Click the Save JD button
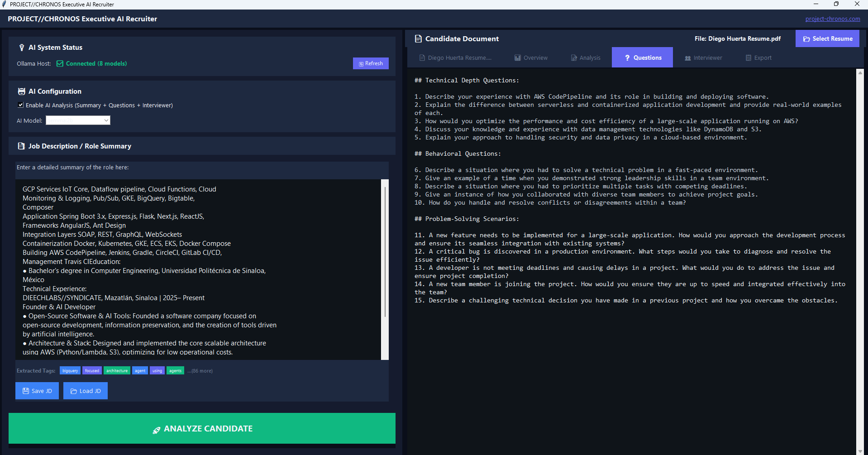The height and width of the screenshot is (455, 868). coord(37,390)
